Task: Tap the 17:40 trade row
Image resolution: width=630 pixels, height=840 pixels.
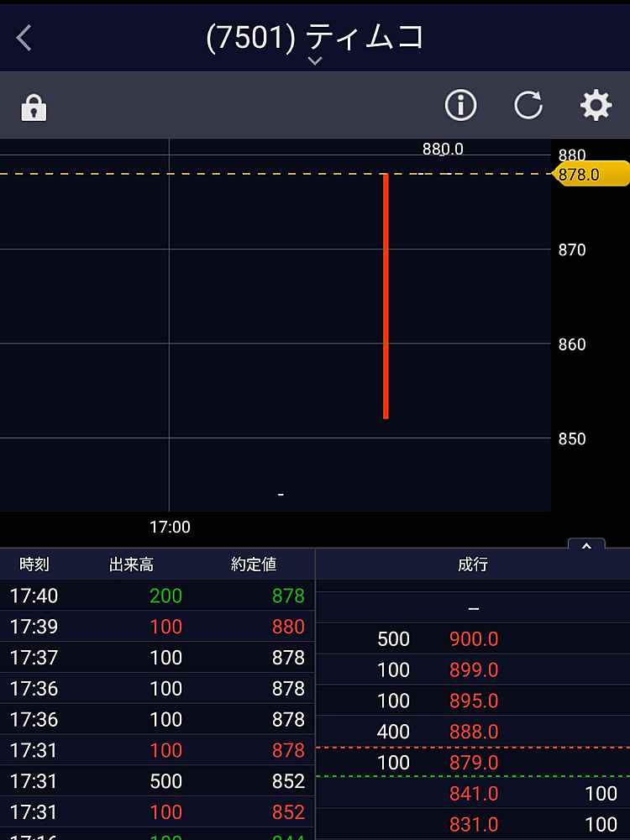Action: tap(157, 596)
